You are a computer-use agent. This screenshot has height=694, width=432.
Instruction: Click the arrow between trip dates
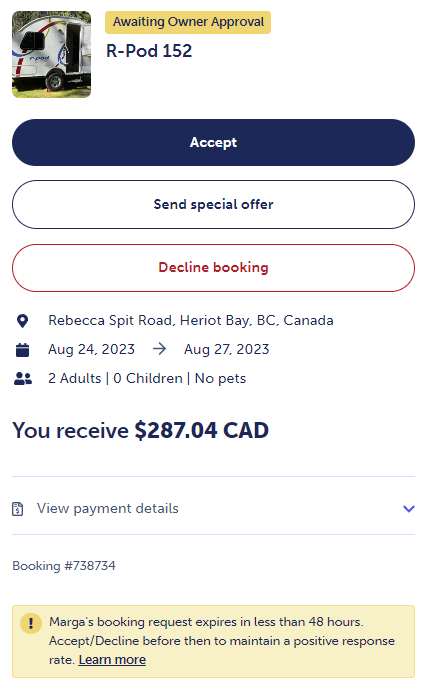pos(159,349)
